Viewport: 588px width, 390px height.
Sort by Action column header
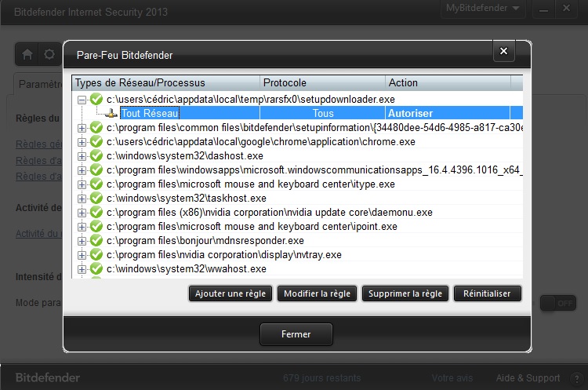(448, 82)
